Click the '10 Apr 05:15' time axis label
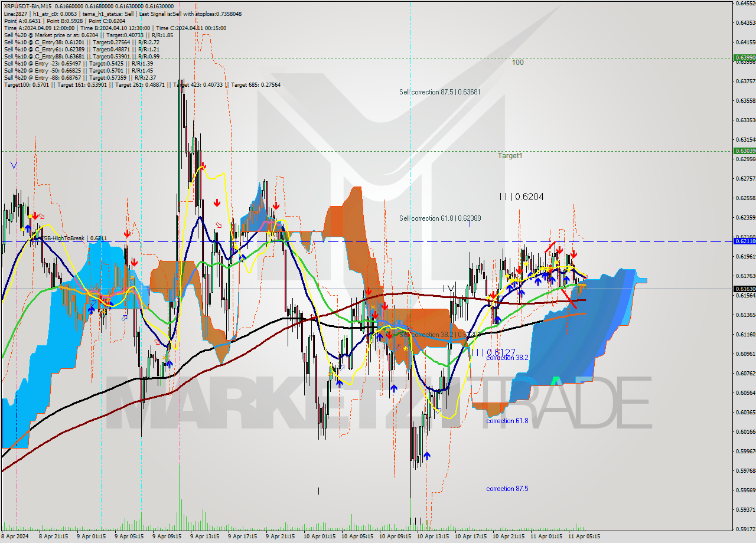Viewport: 756px width, 543px height. [x=357, y=537]
